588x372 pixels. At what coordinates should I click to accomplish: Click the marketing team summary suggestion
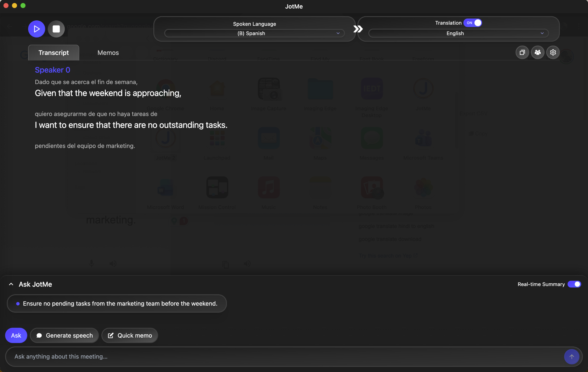(x=117, y=303)
